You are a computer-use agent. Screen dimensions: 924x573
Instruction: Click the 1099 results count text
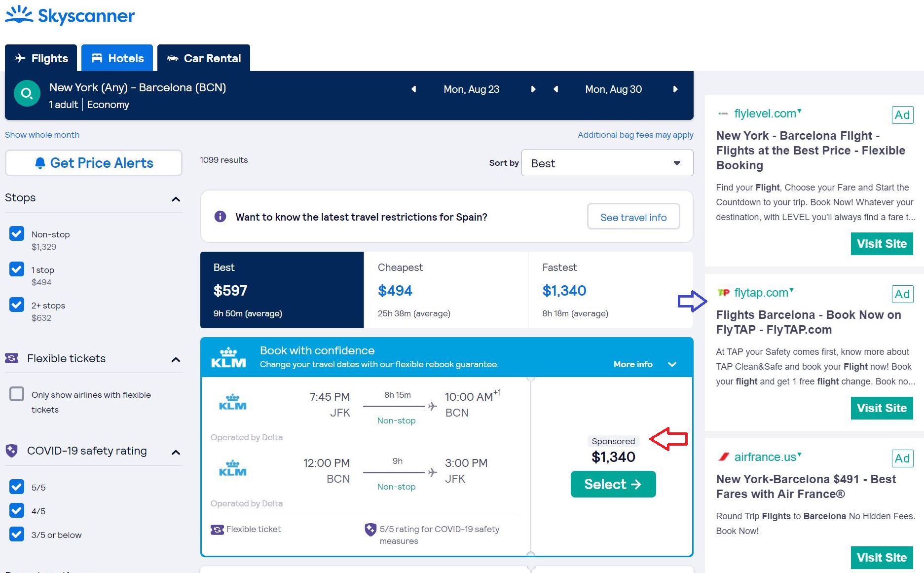[x=224, y=160]
